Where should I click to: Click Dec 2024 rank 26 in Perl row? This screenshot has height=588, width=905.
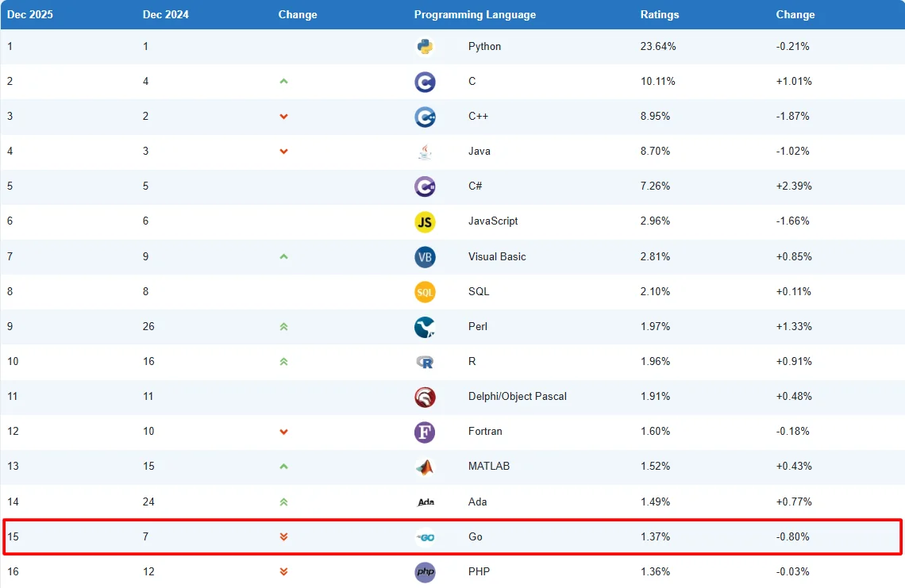pos(149,326)
